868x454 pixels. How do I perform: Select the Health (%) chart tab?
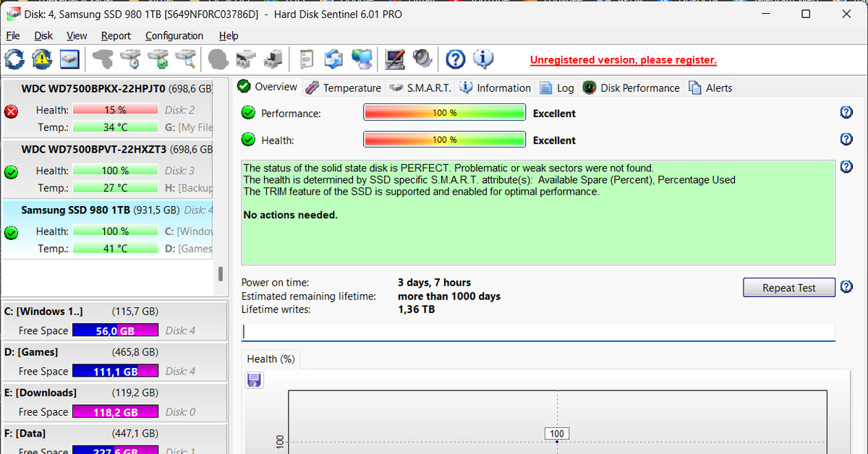(271, 359)
